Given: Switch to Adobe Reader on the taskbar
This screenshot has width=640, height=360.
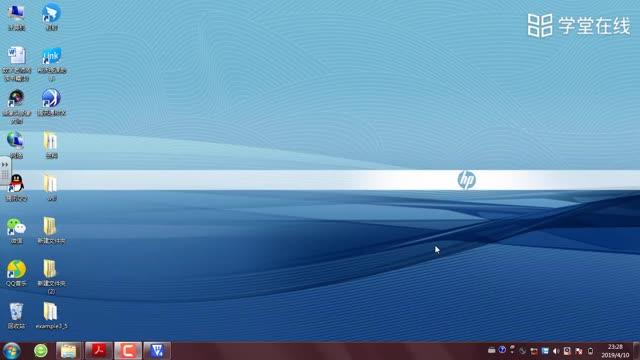Looking at the screenshot, I should point(98,351).
